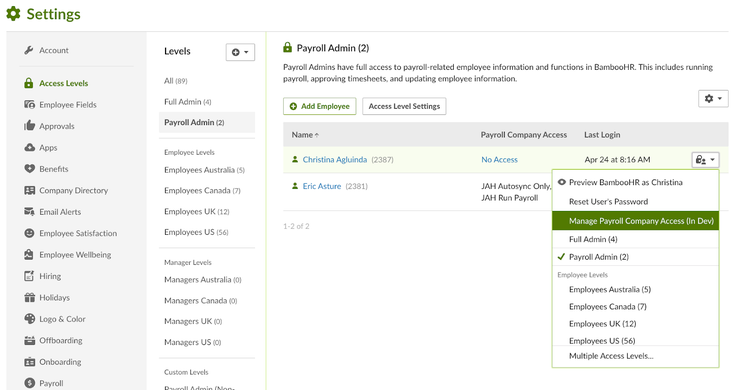This screenshot has width=750, height=390.
Task: Select Employees UK (12) level in list
Action: (x=197, y=212)
